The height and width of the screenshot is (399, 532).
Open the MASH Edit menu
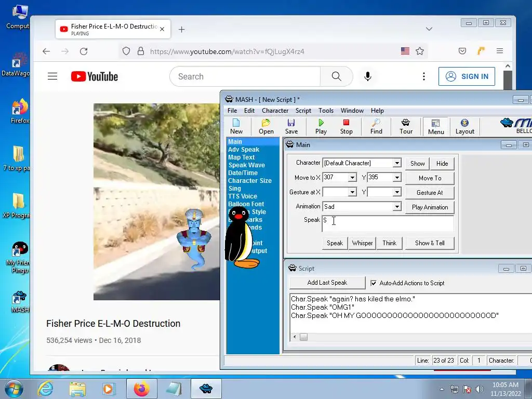[x=249, y=111]
